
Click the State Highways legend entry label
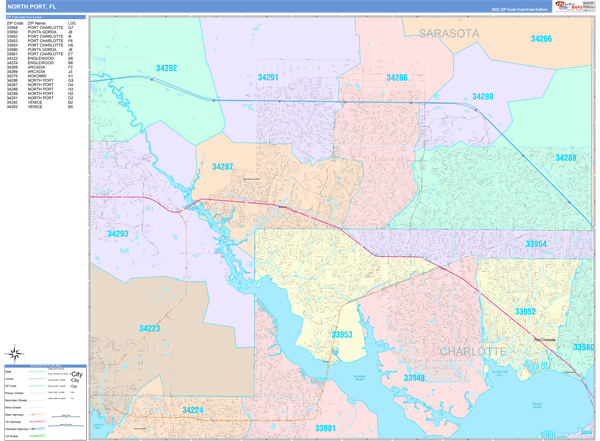coord(14,415)
